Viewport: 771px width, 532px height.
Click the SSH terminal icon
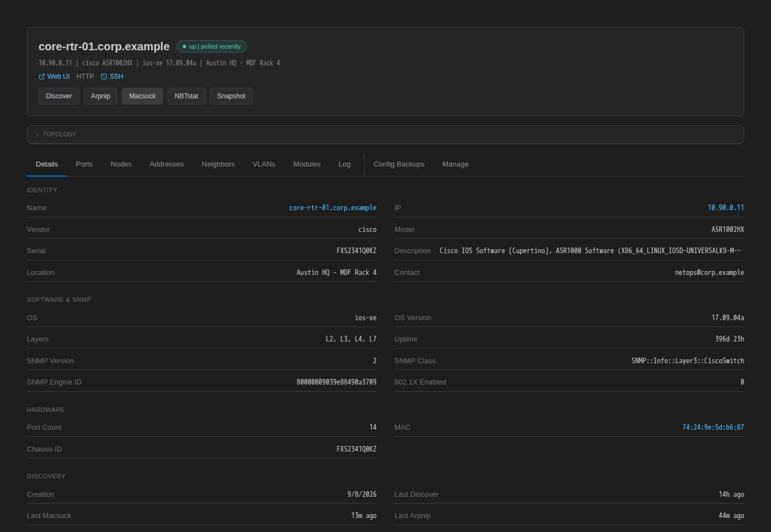coord(104,77)
